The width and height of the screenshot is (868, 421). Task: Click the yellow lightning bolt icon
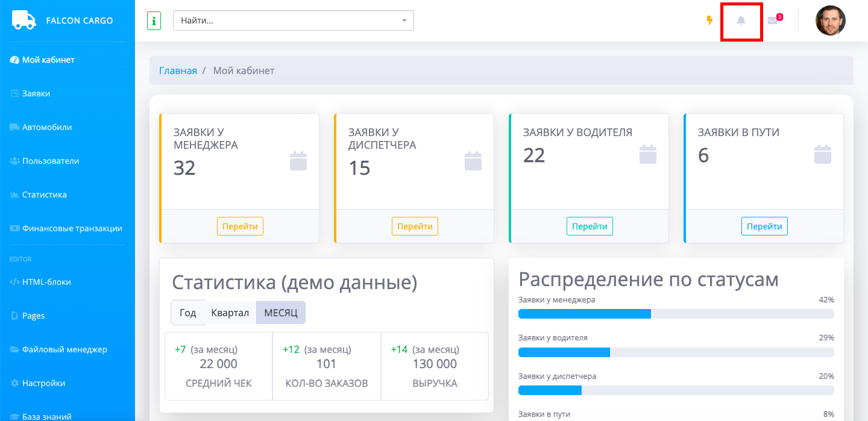point(709,20)
